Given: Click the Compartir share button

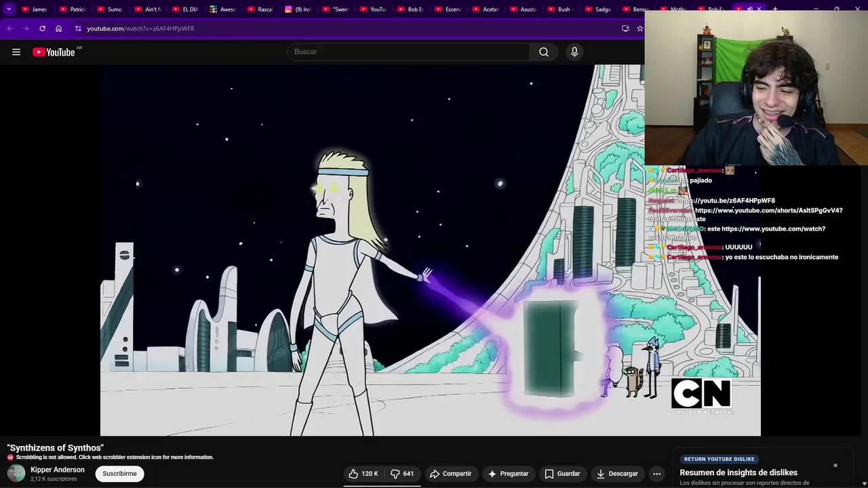Looking at the screenshot, I should click(x=450, y=474).
